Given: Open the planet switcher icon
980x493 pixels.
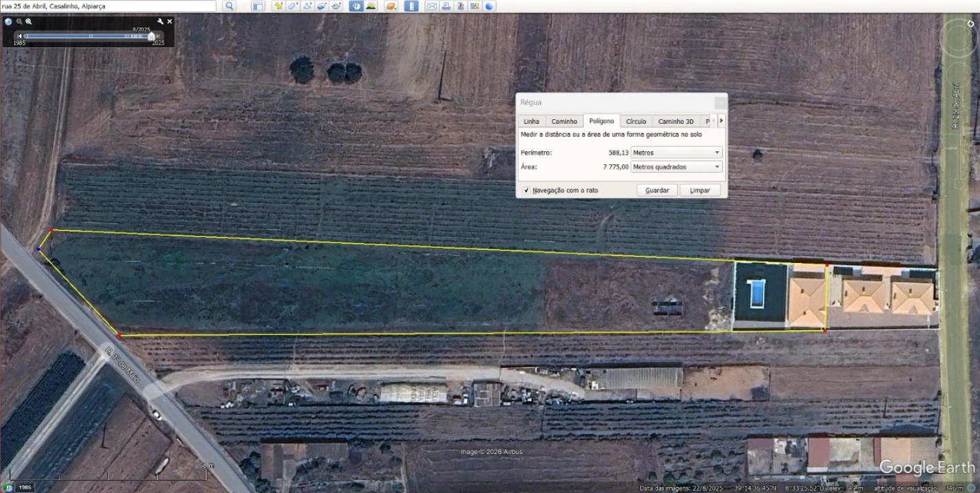Looking at the screenshot, I should click(x=391, y=6).
